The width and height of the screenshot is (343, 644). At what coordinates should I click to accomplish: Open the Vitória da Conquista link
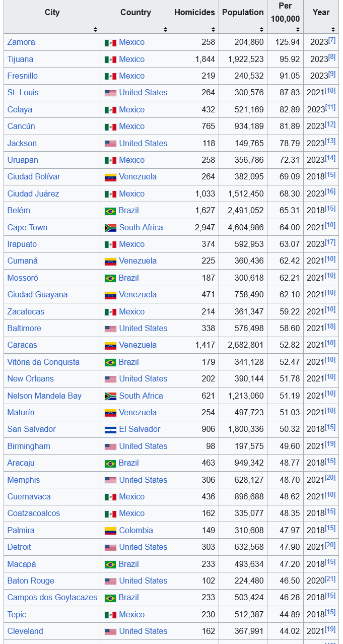pyautogui.click(x=43, y=362)
